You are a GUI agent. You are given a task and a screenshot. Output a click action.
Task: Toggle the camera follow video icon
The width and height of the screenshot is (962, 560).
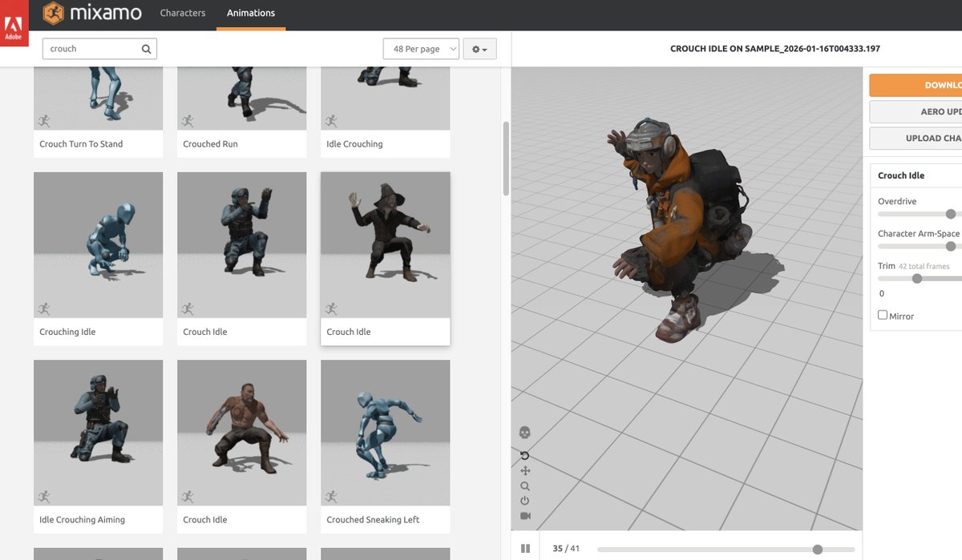[525, 516]
